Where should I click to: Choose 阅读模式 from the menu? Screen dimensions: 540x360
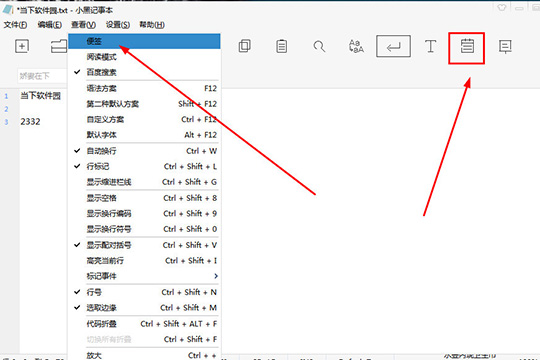pyautogui.click(x=144, y=57)
